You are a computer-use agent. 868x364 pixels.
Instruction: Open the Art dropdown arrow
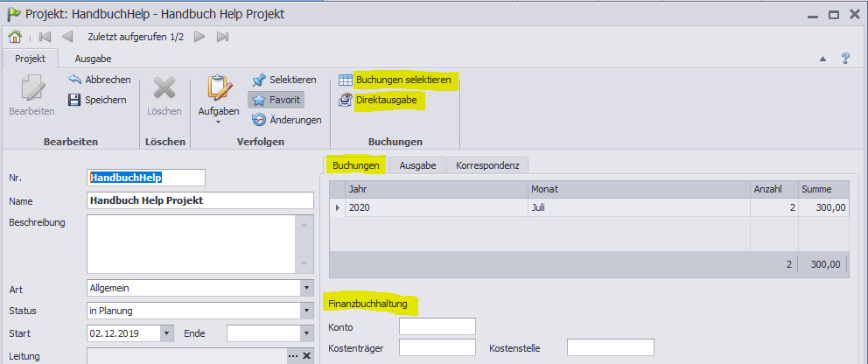306,288
